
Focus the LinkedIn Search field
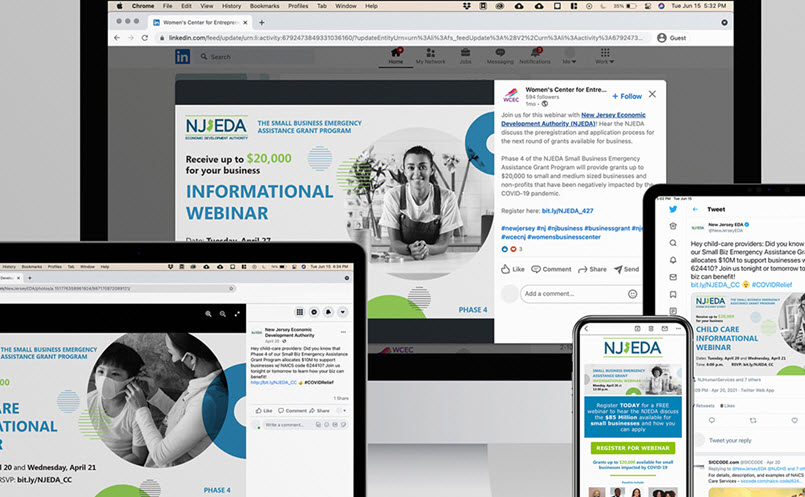[x=257, y=56]
